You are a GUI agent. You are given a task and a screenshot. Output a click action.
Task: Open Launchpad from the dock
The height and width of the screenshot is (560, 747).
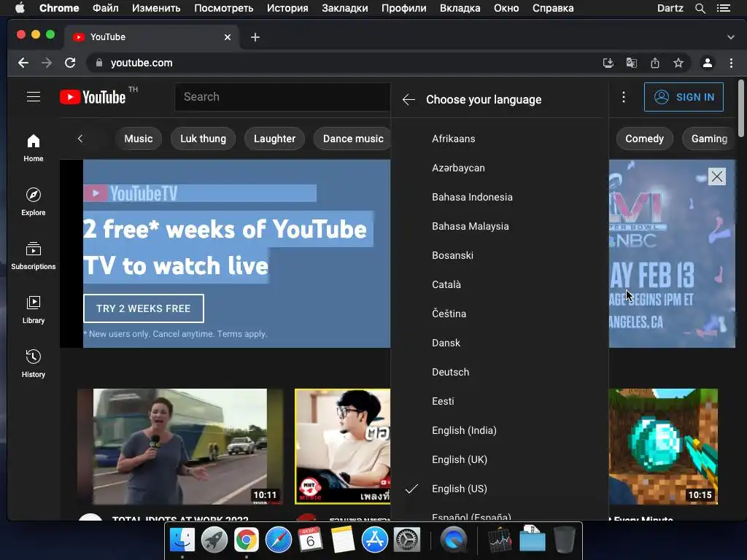point(214,540)
